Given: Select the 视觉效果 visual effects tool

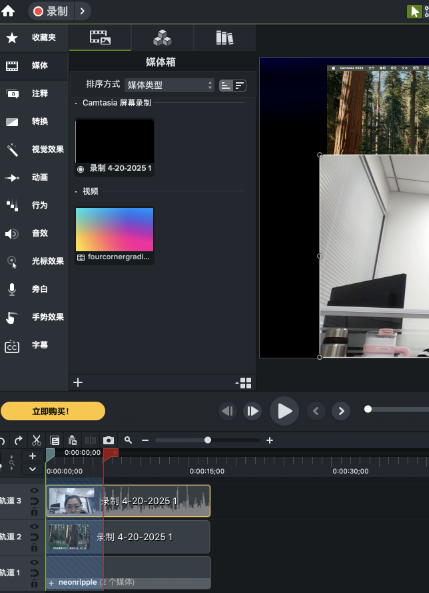Looking at the screenshot, I should (34, 149).
